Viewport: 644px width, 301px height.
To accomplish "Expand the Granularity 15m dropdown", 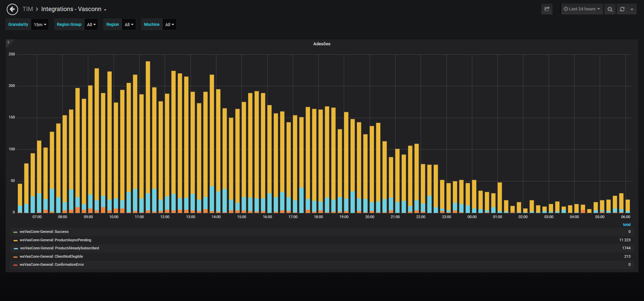I will coord(40,24).
